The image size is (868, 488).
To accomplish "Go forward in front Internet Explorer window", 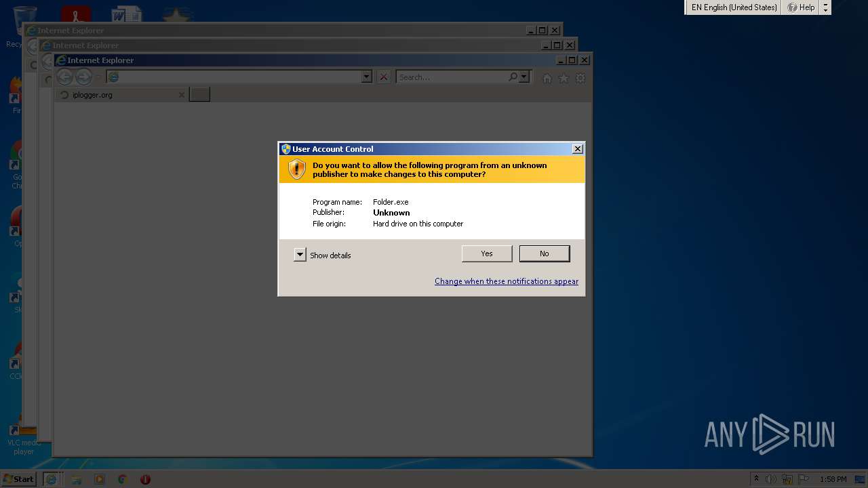I will tap(83, 77).
